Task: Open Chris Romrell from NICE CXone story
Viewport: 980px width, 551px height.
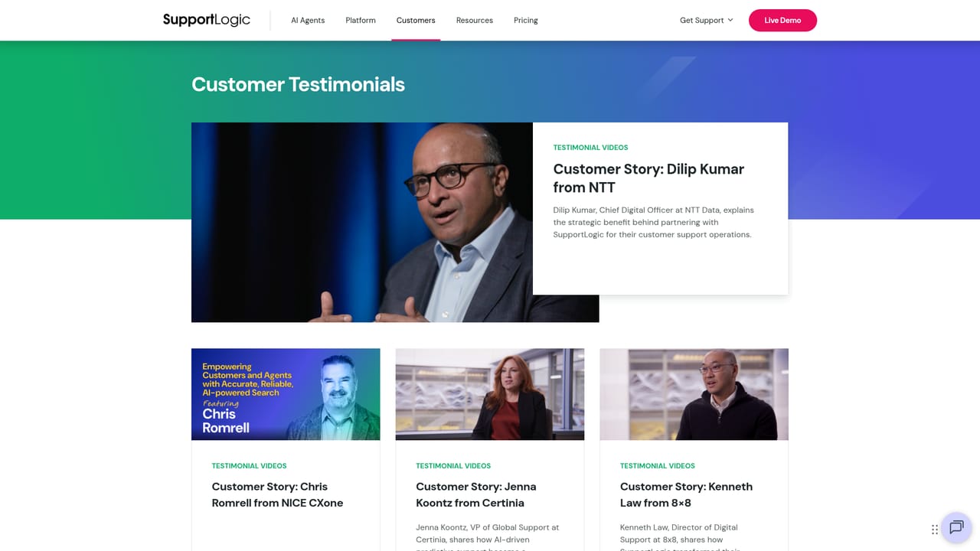Action: (277, 494)
